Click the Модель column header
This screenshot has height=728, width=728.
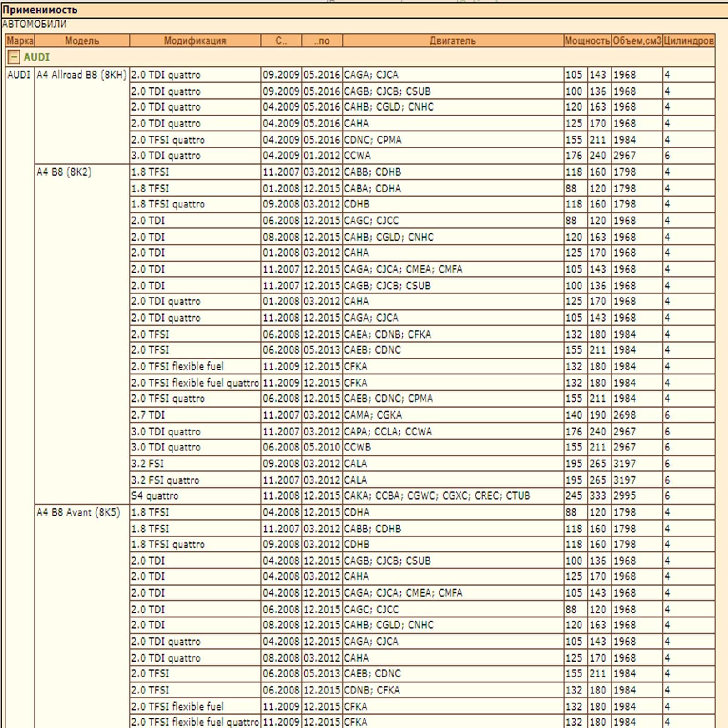point(82,41)
